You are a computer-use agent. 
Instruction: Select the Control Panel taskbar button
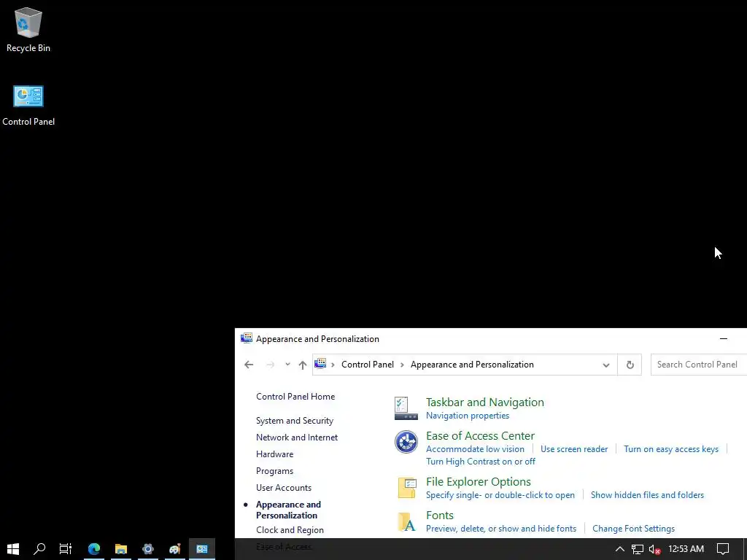(x=202, y=549)
